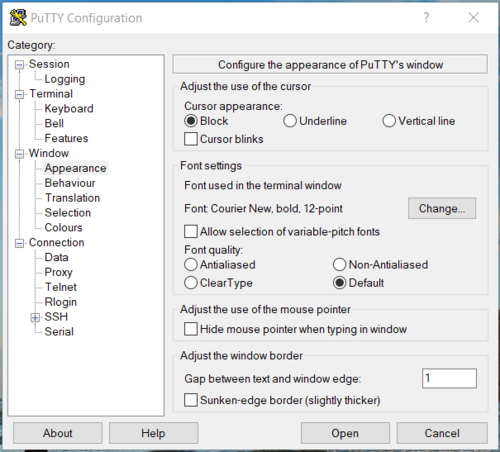Select the Connection category
500x452 pixels.
click(56, 243)
